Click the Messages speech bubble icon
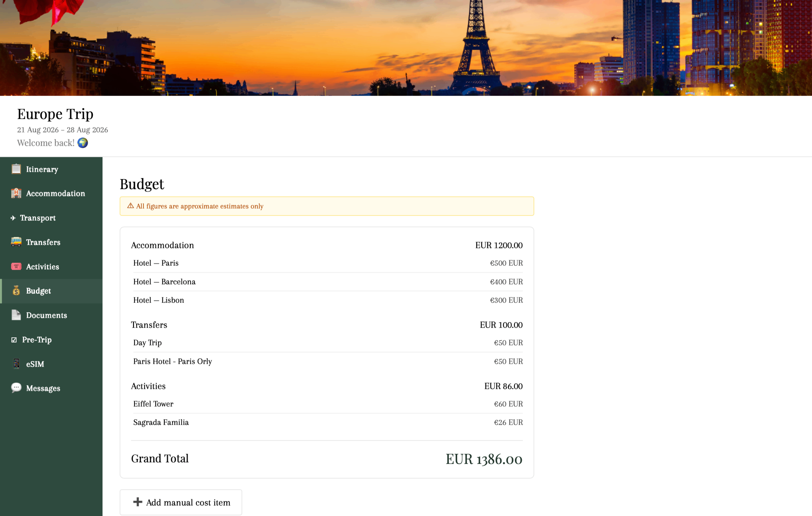This screenshot has height=516, width=812. click(16, 388)
